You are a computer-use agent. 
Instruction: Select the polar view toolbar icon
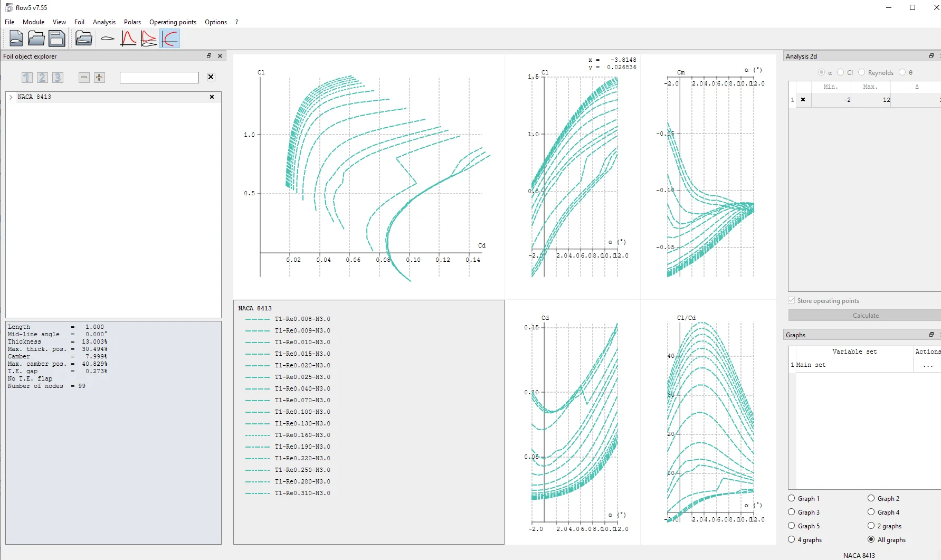coord(170,39)
